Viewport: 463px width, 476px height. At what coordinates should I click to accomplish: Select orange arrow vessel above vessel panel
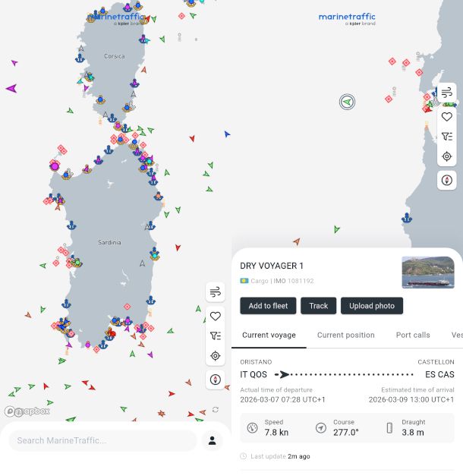297,241
